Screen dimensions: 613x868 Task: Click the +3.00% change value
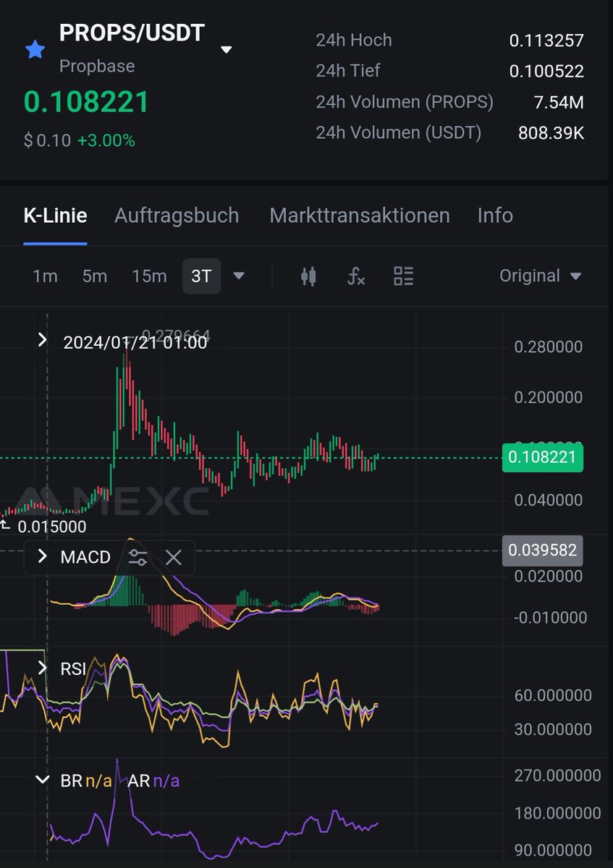pyautogui.click(x=106, y=140)
